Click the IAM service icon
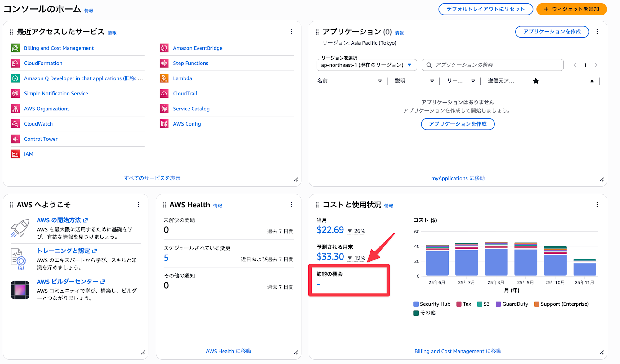620x364 pixels. [15, 154]
